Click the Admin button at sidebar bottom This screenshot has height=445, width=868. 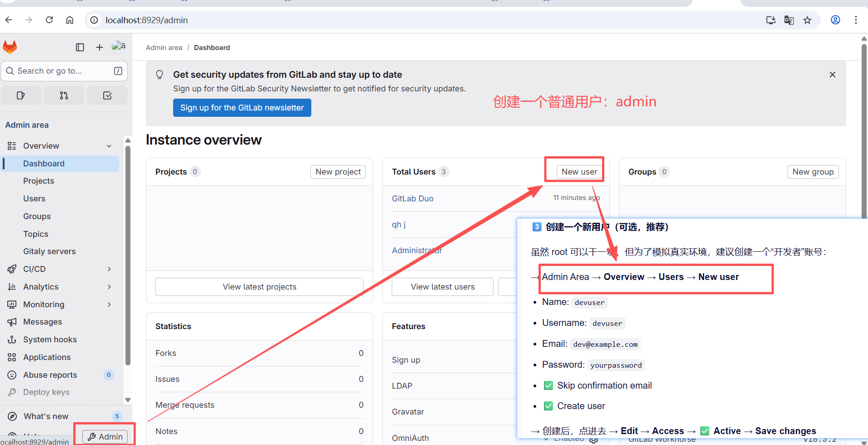click(x=105, y=437)
